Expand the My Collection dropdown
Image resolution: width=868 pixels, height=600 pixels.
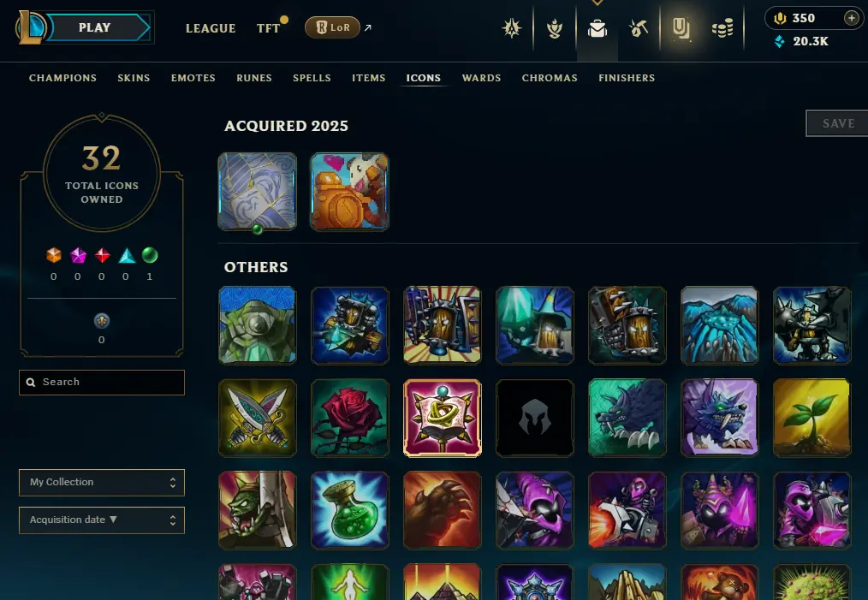tap(102, 483)
